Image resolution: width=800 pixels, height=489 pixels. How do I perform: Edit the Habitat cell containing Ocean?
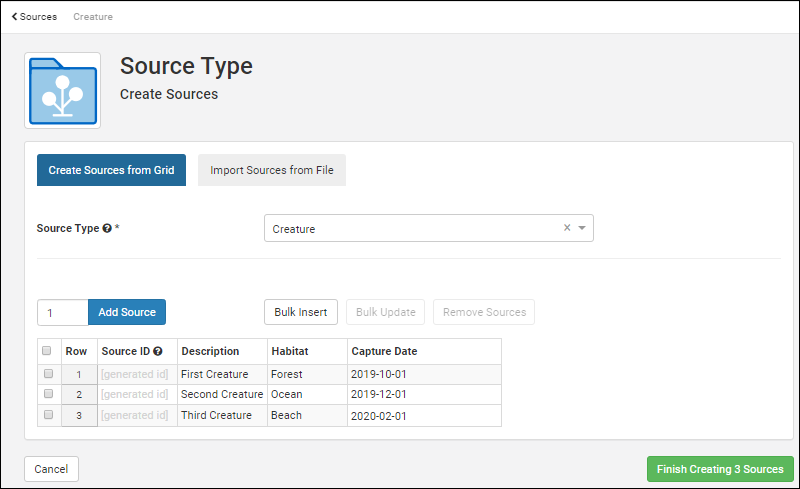(306, 394)
